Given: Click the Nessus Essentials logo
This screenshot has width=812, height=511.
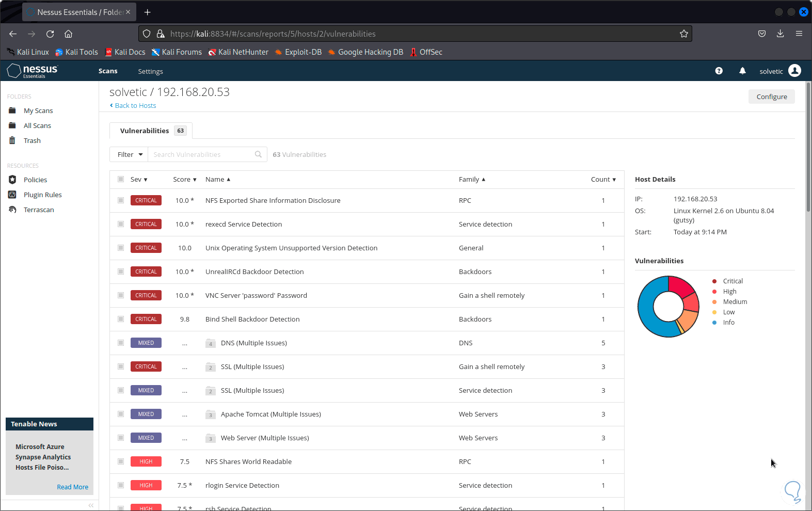Looking at the screenshot, I should pos(33,71).
